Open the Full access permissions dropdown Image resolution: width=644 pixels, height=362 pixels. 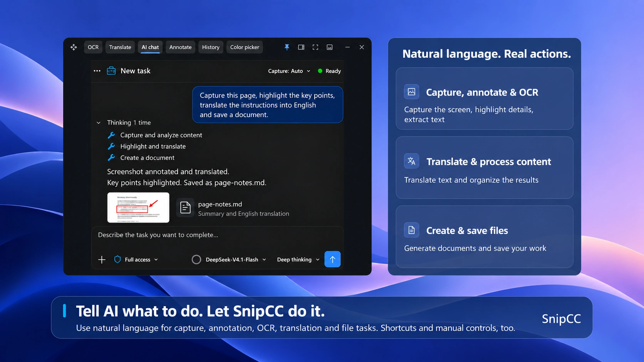pyautogui.click(x=141, y=260)
